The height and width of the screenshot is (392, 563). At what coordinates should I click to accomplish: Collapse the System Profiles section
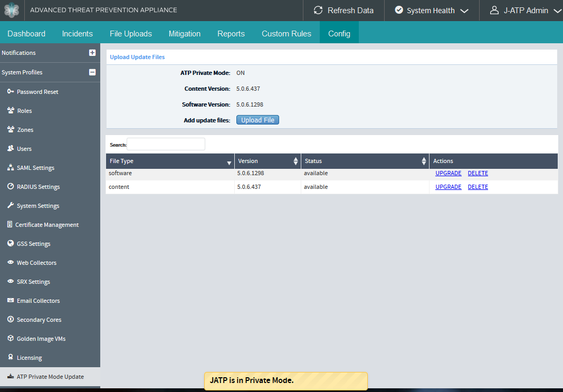[92, 72]
